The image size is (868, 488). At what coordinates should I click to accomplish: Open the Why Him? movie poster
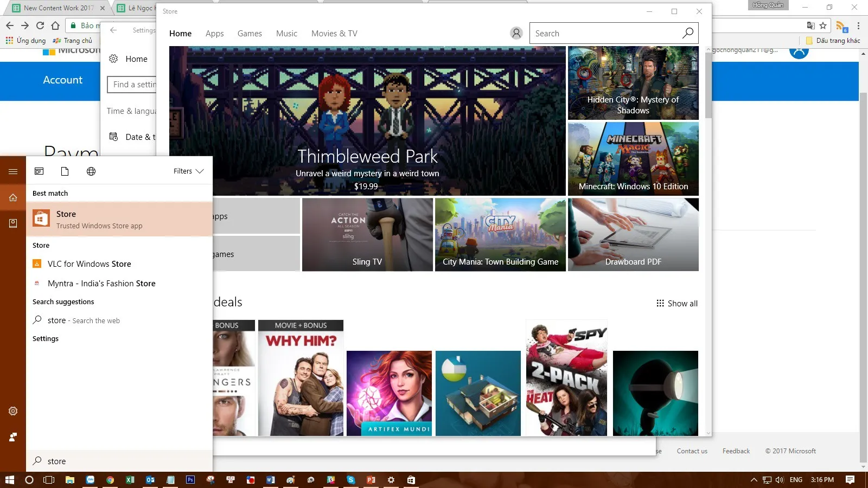(x=301, y=378)
